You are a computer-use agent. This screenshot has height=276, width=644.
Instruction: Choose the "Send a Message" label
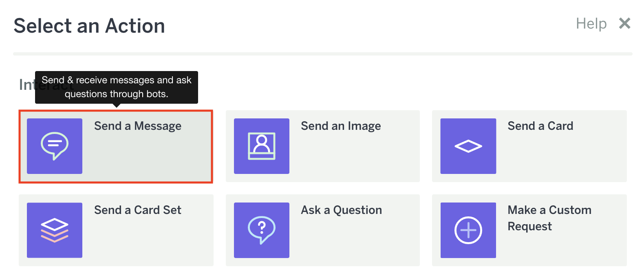138,126
